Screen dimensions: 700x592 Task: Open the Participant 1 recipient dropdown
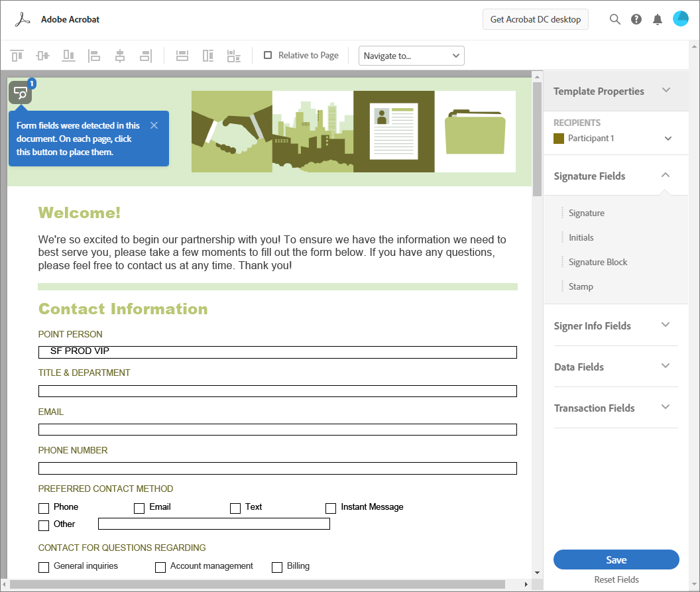668,139
